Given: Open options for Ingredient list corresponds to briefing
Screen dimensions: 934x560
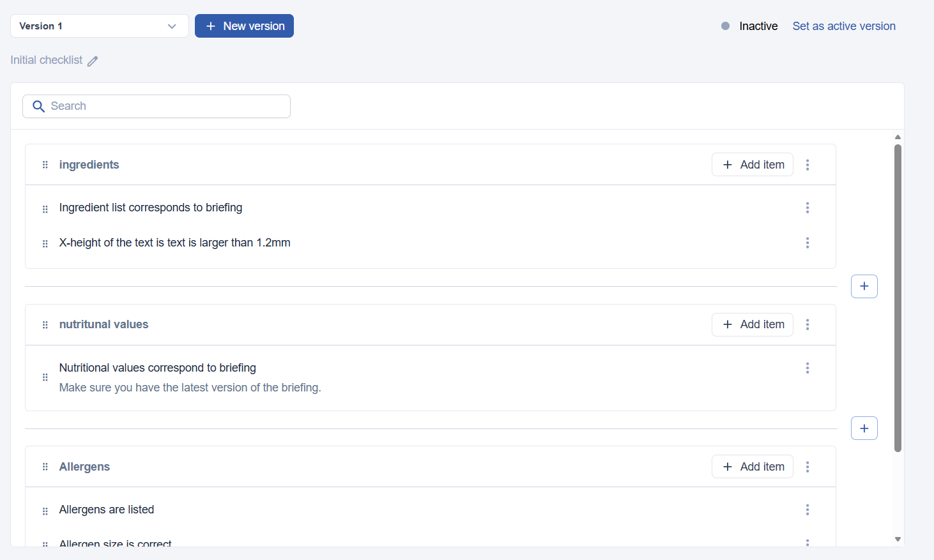Looking at the screenshot, I should click(x=808, y=208).
